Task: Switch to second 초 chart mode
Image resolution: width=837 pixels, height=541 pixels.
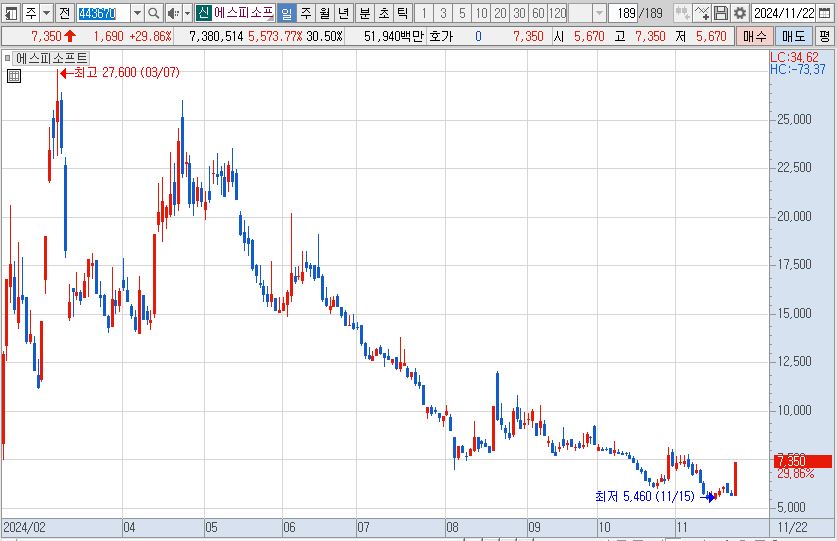Action: tap(384, 13)
